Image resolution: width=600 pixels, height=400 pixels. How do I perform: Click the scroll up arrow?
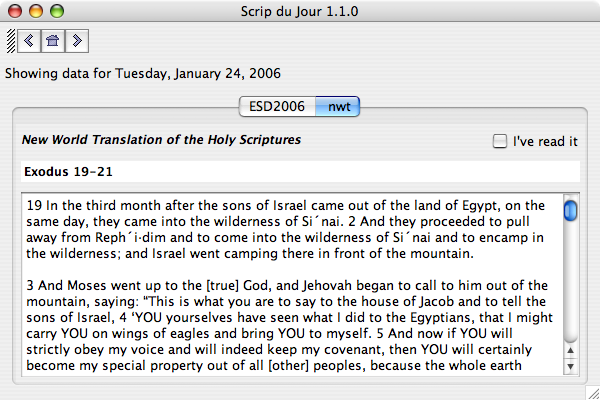tap(570, 348)
